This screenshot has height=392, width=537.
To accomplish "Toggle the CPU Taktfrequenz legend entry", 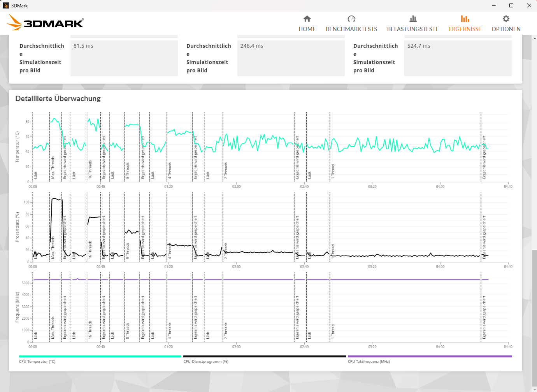I will (x=369, y=361).
